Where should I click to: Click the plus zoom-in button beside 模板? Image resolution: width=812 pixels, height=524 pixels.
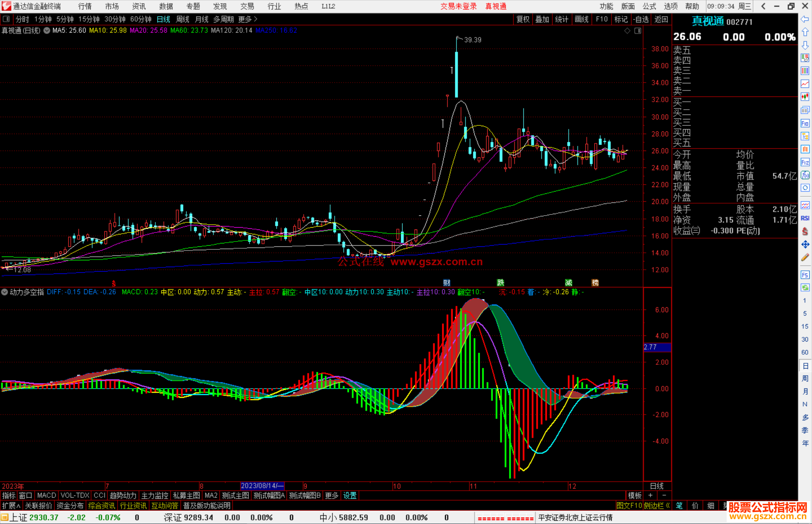pos(650,495)
